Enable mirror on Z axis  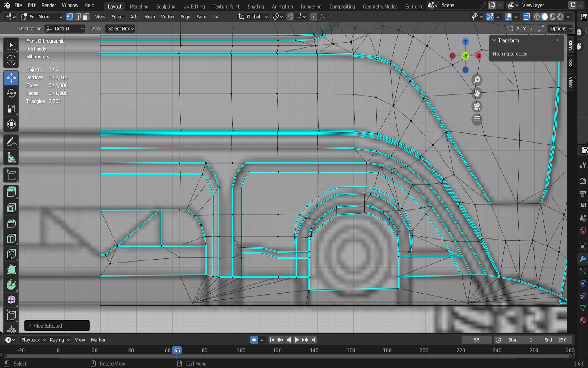(531, 29)
